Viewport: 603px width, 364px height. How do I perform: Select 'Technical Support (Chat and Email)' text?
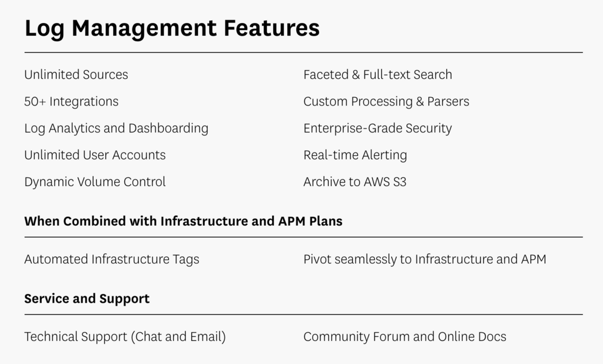(125, 337)
